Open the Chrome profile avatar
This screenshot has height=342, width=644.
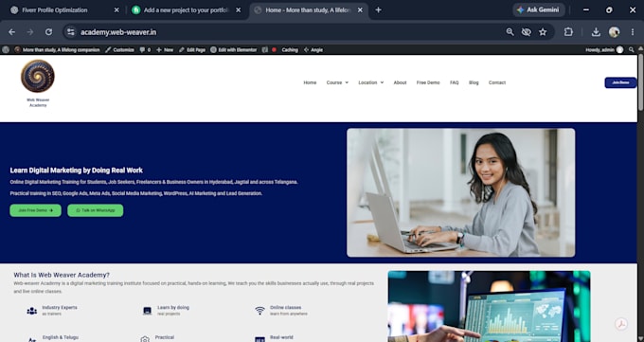(615, 32)
